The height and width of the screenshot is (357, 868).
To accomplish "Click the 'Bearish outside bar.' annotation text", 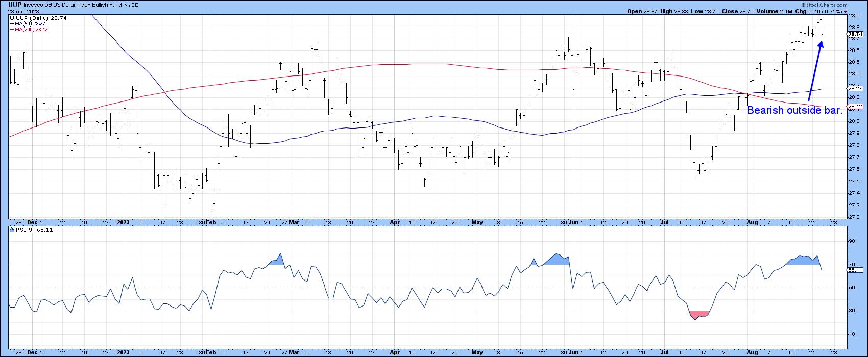I will pyautogui.click(x=794, y=110).
